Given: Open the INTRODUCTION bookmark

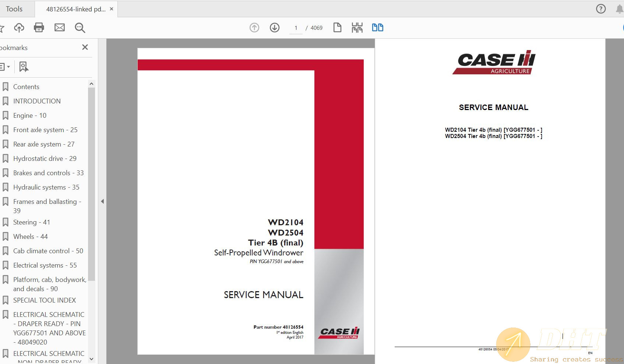Looking at the screenshot, I should coord(37,101).
